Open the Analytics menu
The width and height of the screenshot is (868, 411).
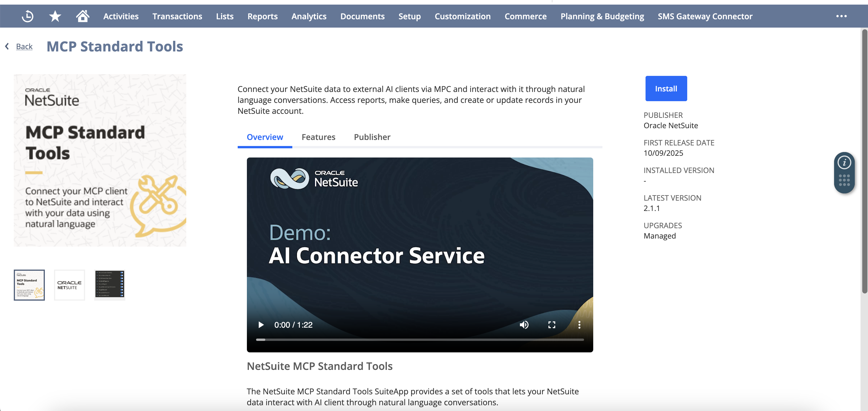pos(309,16)
